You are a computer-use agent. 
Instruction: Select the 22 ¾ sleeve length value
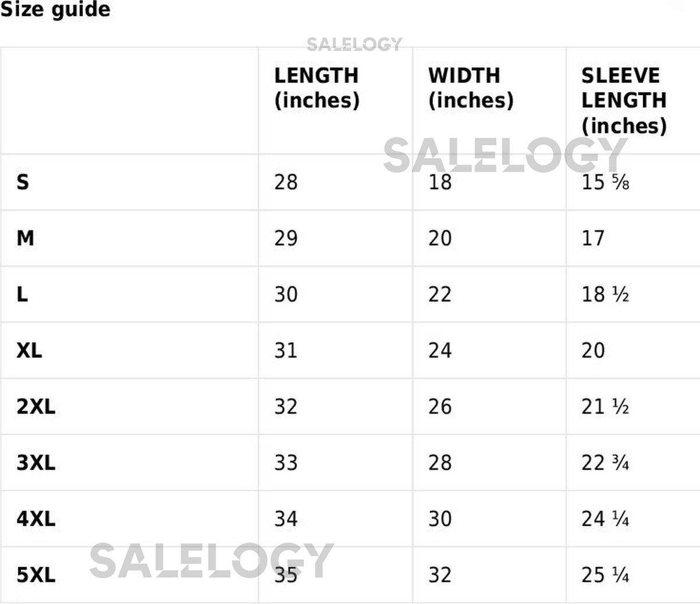[x=605, y=463]
